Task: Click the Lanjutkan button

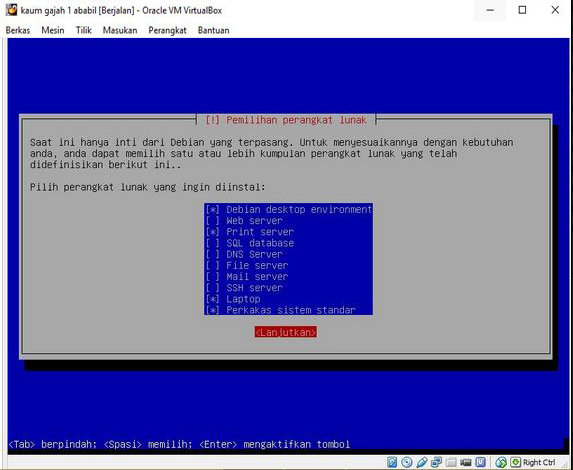Action: [286, 332]
